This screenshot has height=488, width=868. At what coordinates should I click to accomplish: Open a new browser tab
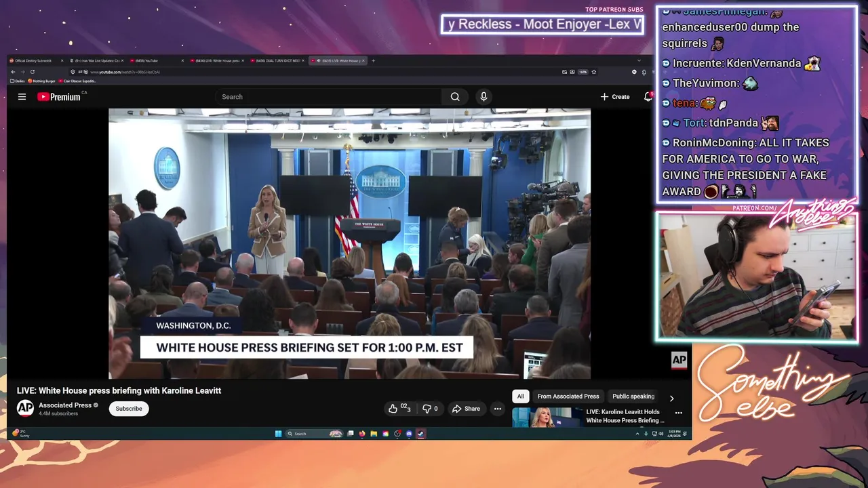point(373,60)
